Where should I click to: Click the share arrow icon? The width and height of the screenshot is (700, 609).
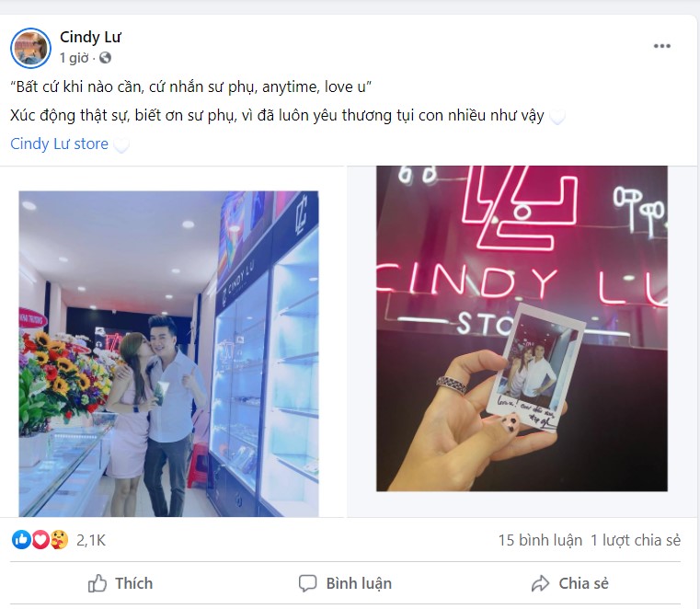coord(540,583)
